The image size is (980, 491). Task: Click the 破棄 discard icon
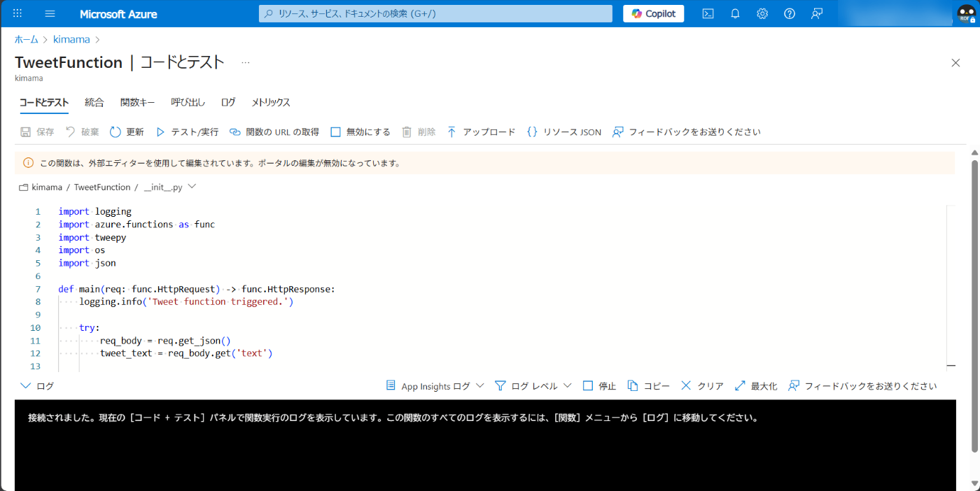coord(70,131)
